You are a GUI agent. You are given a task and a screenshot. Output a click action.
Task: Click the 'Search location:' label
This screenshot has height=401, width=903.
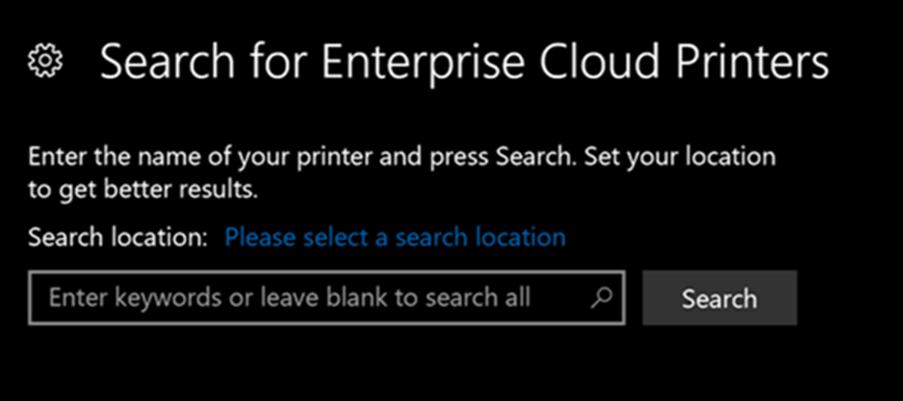[117, 237]
